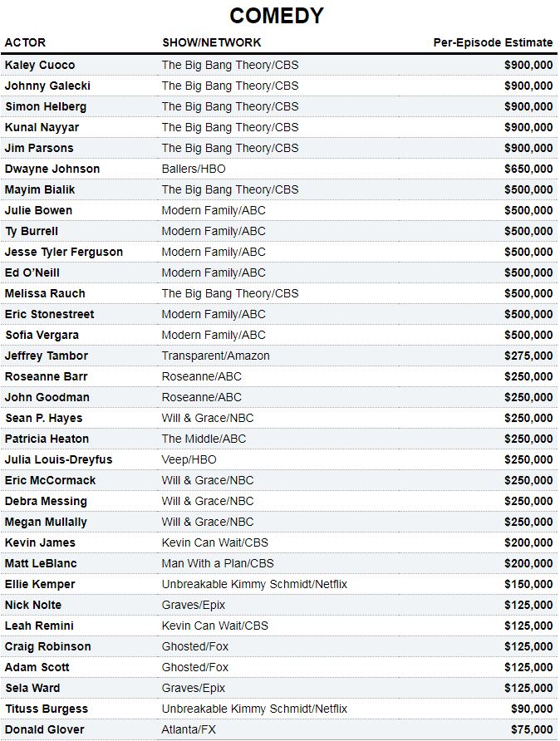Click the SHOW/NETWORK column header

(211, 42)
